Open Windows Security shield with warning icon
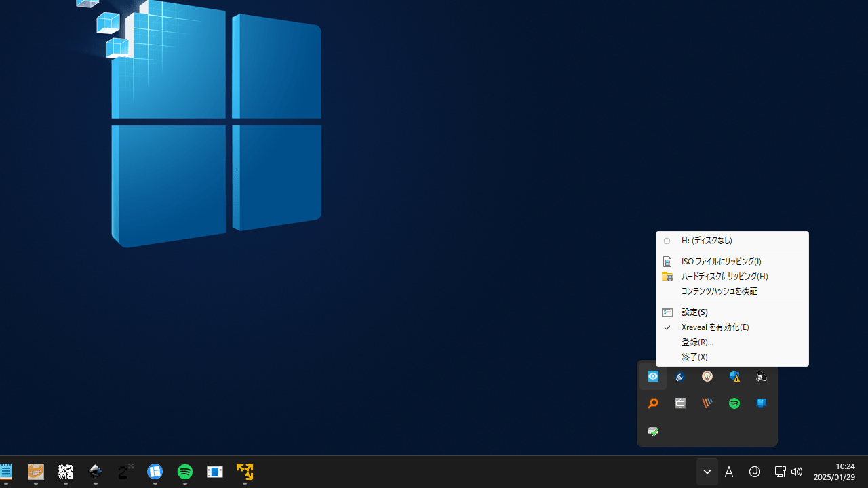This screenshot has height=488, width=868. pos(734,376)
